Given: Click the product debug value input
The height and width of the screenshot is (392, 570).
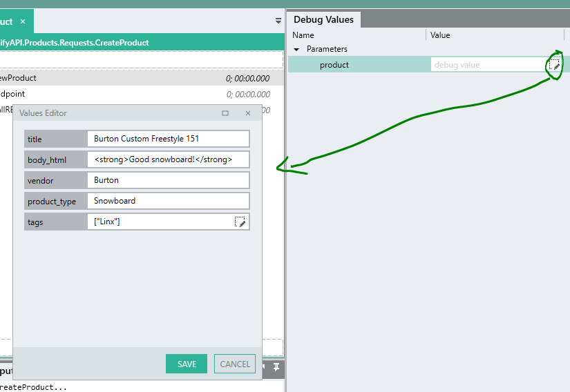Looking at the screenshot, I should [x=489, y=65].
